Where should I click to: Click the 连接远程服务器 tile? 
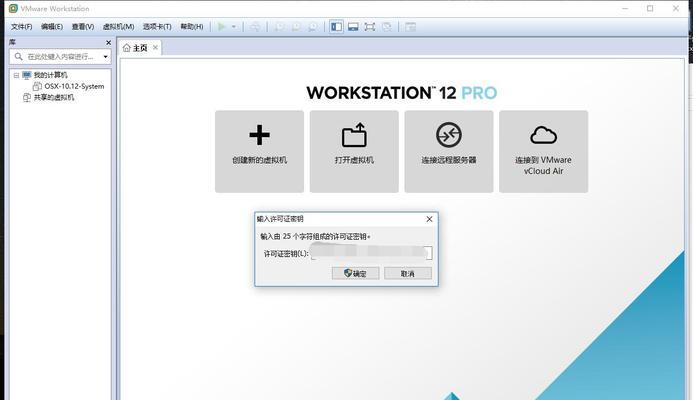click(x=449, y=152)
